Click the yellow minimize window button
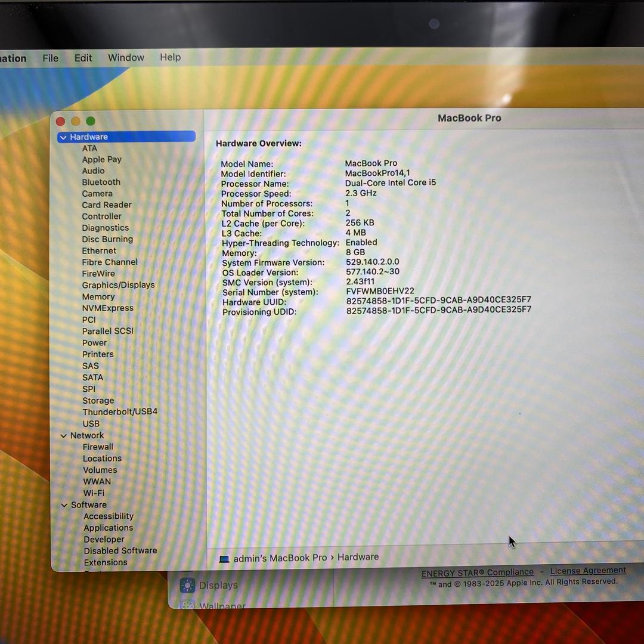The height and width of the screenshot is (644, 644). click(x=76, y=121)
